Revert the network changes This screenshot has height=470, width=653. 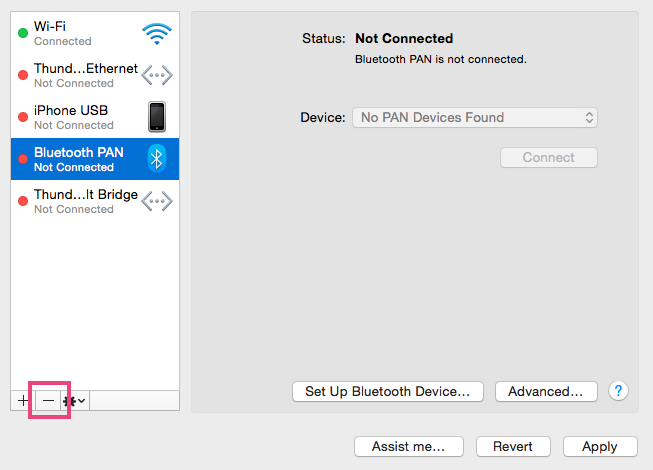pyautogui.click(x=513, y=446)
